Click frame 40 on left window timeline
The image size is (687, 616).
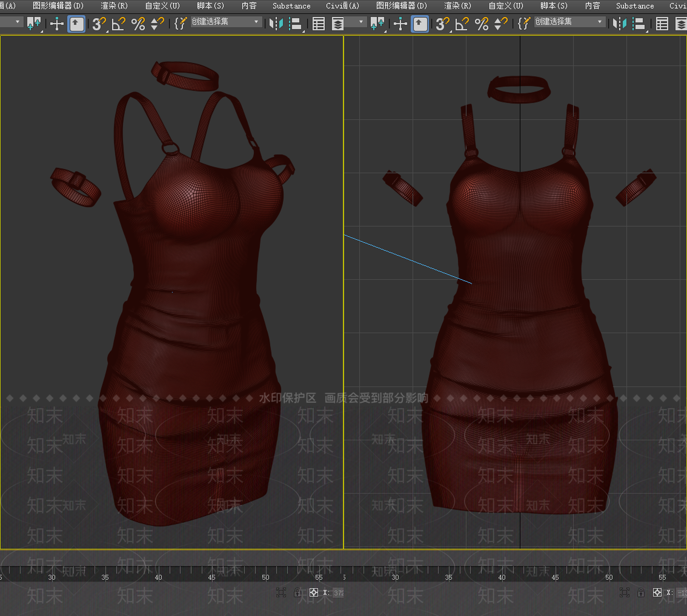tap(158, 577)
